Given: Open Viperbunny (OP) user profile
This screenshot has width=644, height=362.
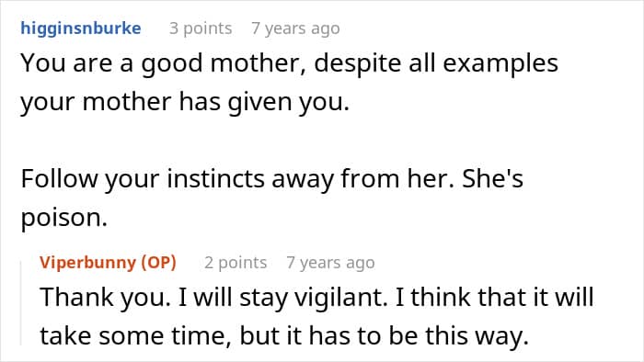Looking at the screenshot, I should click(108, 263).
